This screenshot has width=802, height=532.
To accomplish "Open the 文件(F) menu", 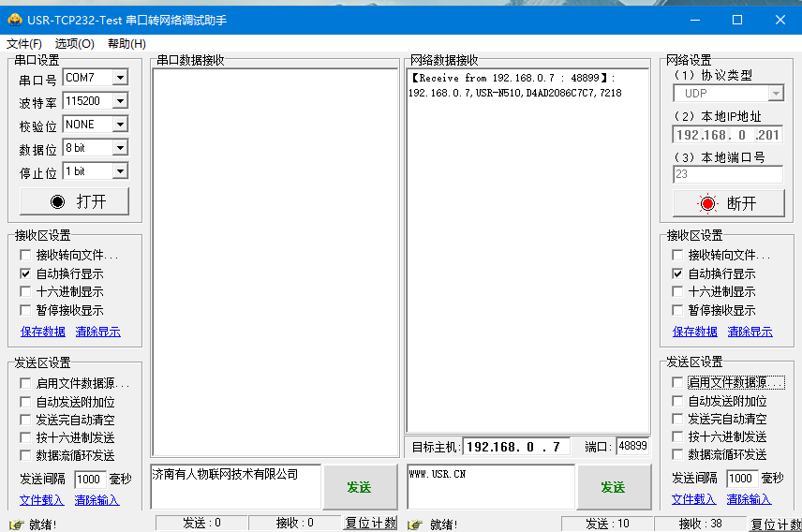I will tap(24, 43).
